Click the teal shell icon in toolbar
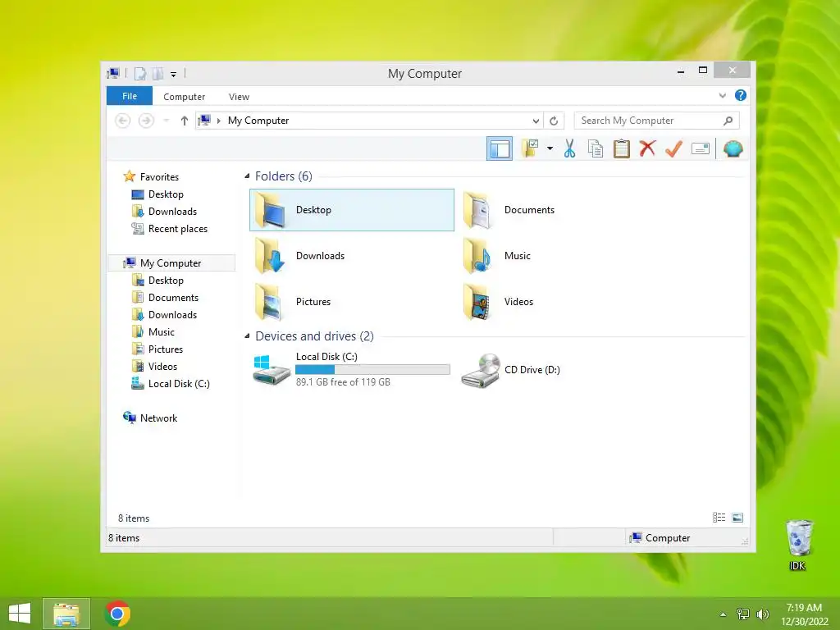The width and height of the screenshot is (840, 630). pos(733,148)
